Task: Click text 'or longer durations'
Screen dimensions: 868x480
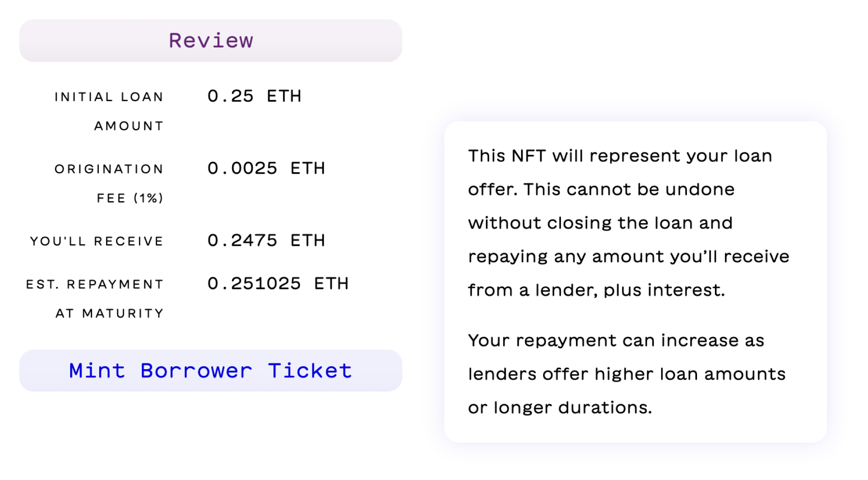Action: click(559, 407)
